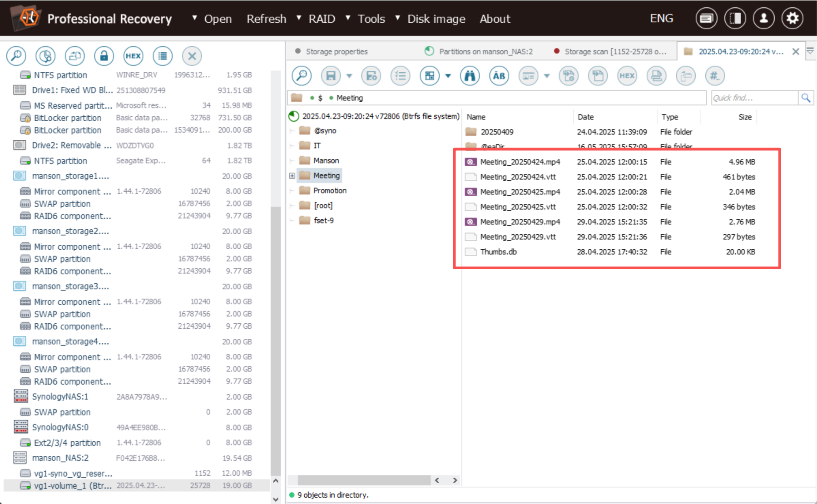Click the padlock decrypt icon in left toolbar

coord(104,56)
